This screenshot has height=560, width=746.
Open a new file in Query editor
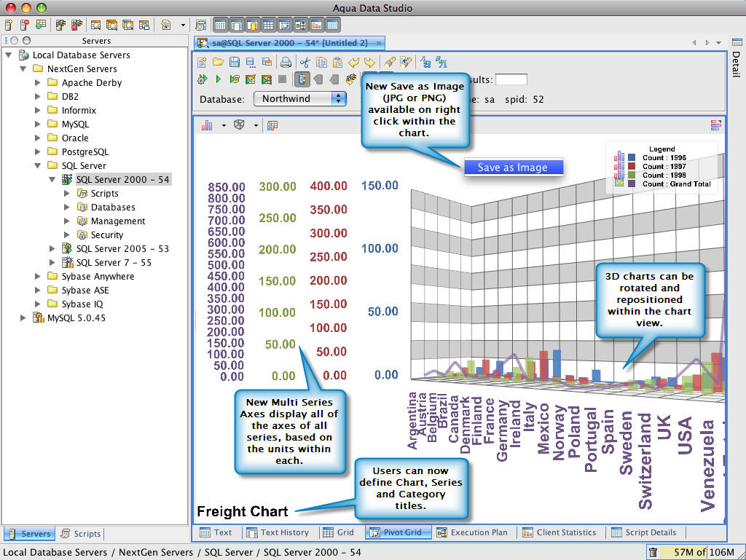pos(203,63)
